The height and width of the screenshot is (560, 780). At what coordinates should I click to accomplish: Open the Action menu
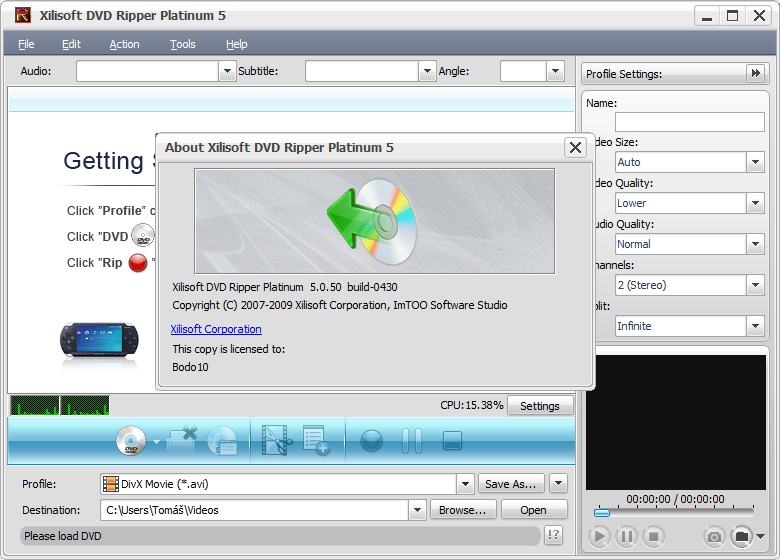tap(124, 44)
